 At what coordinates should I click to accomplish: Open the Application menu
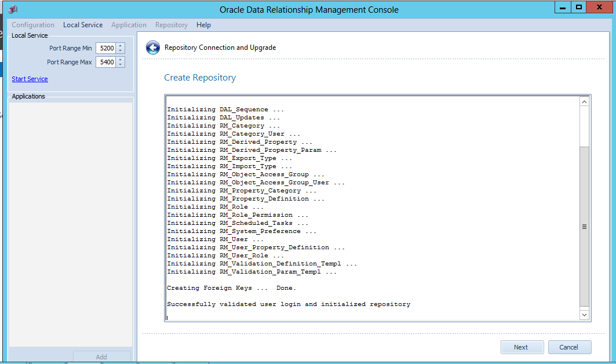click(129, 25)
